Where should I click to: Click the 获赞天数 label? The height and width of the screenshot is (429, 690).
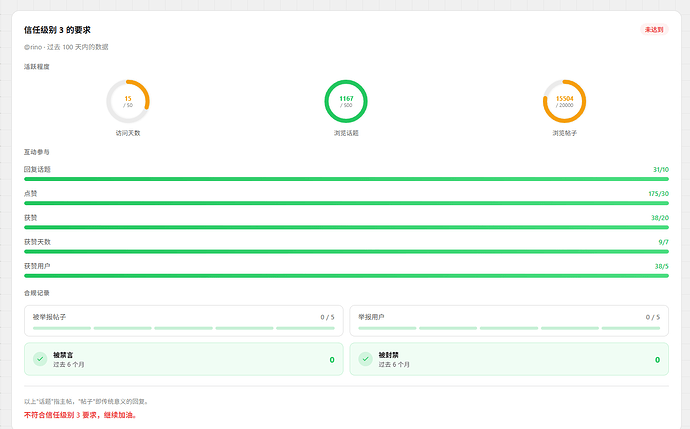pyautogui.click(x=37, y=242)
